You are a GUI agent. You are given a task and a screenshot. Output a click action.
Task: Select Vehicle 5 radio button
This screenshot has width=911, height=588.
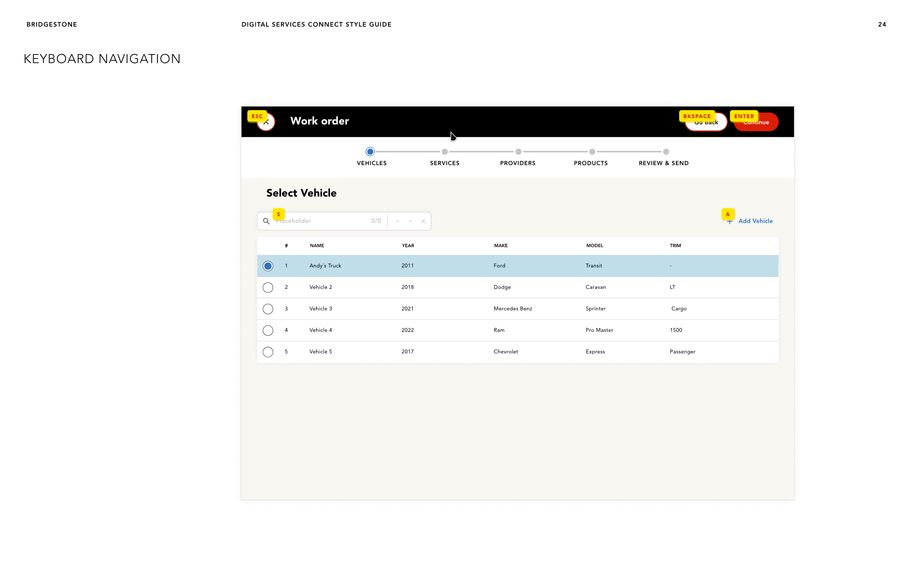[268, 352]
